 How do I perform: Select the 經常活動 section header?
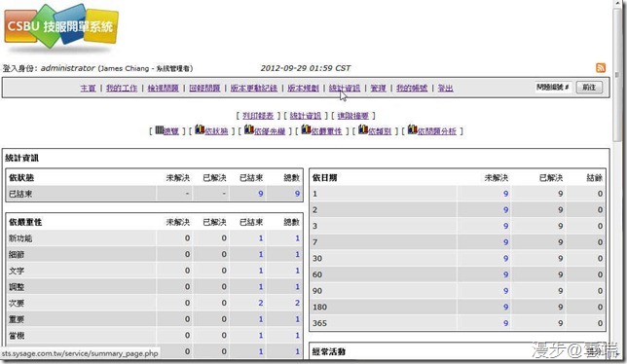point(329,351)
